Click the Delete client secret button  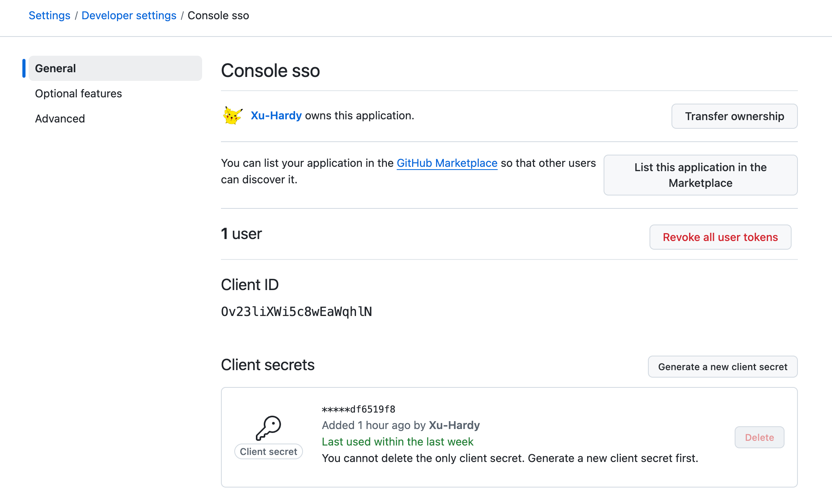pyautogui.click(x=759, y=437)
